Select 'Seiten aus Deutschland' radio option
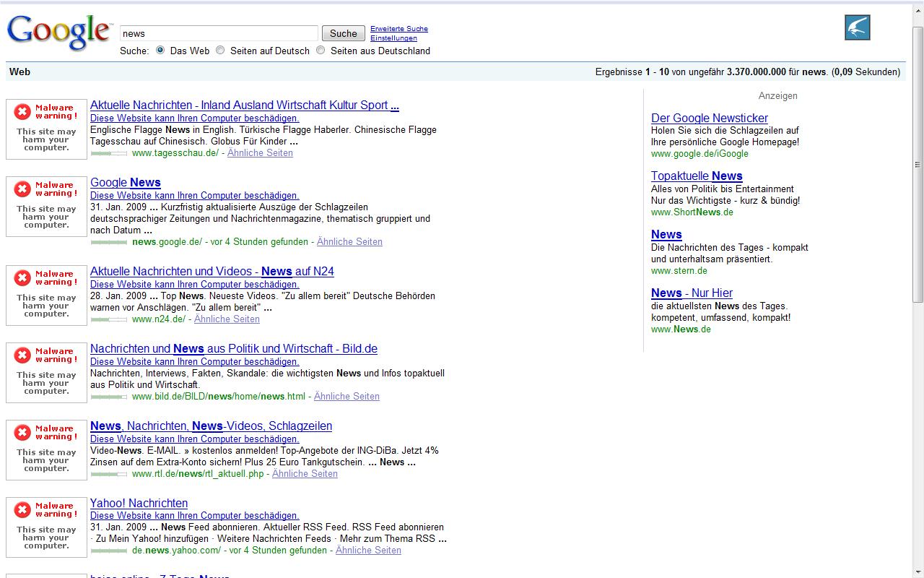Viewport: 924px width, 578px height. tap(321, 51)
